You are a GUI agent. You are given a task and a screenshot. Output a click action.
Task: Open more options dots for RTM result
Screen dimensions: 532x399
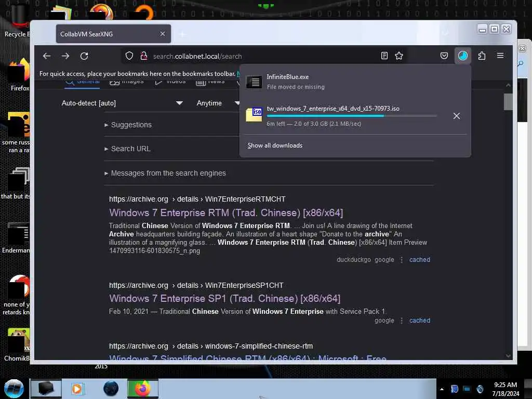coord(402,260)
